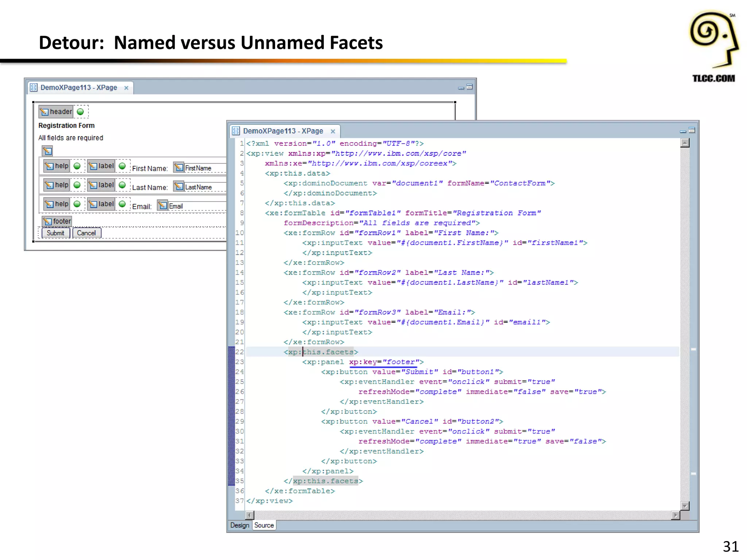This screenshot has height=560, width=747.
Task: Click xp:key="footer" on line 23
Action: coord(384,362)
